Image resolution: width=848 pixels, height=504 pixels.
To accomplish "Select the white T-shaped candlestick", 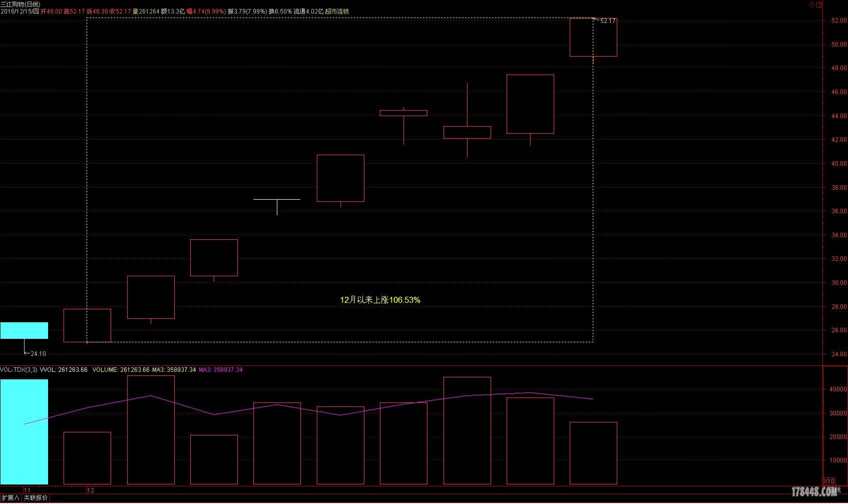I will 277,207.
